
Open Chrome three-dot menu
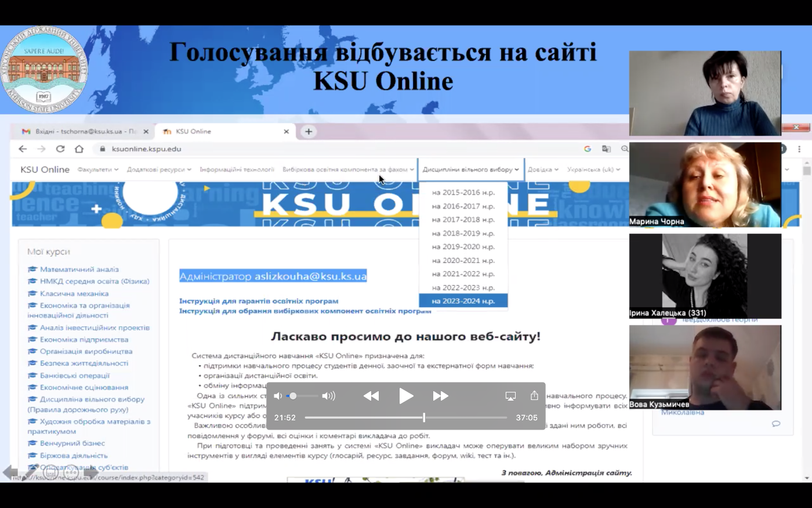[799, 149]
